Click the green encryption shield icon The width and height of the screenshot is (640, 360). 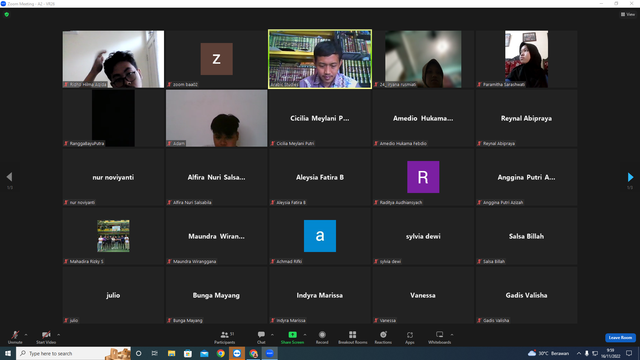(7, 14)
